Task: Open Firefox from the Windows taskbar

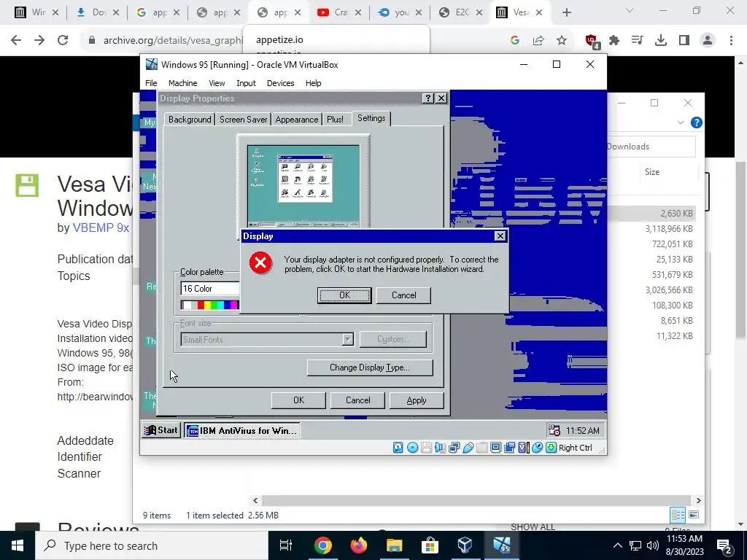Action: (359, 545)
